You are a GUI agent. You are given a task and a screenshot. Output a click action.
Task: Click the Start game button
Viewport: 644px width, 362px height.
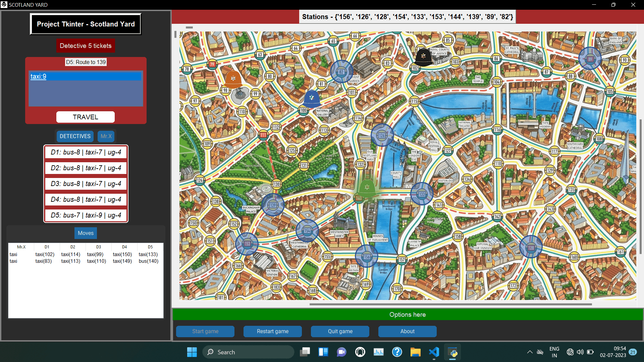(x=205, y=331)
